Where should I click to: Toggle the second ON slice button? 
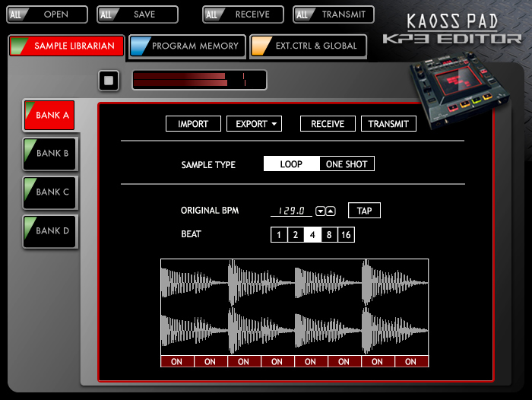click(x=211, y=362)
